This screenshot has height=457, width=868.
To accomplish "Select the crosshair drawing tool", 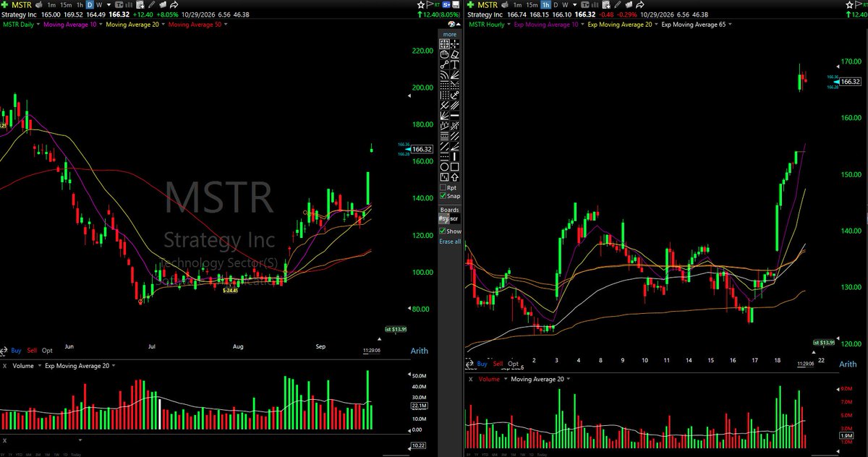I will pos(456,43).
